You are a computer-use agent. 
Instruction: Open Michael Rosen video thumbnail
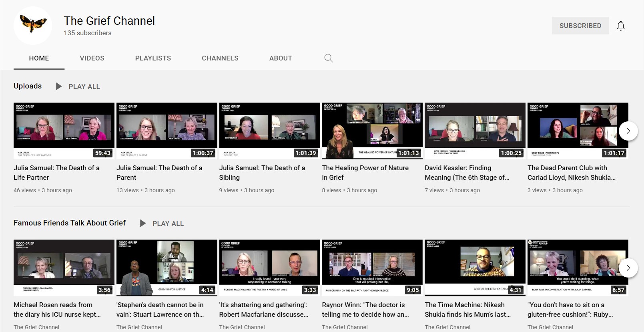pos(64,268)
